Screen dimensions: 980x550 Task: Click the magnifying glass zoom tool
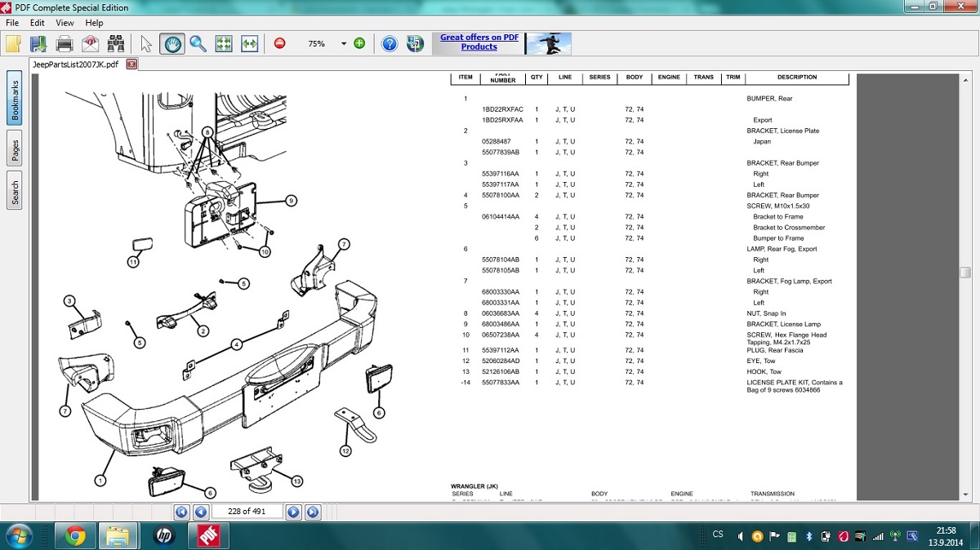(x=198, y=43)
